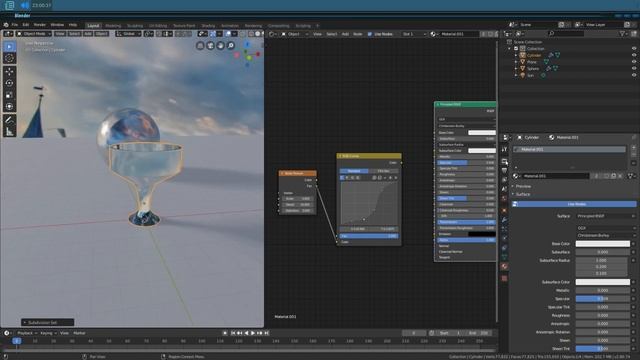
Task: Open the Render menu
Action: tap(40, 25)
